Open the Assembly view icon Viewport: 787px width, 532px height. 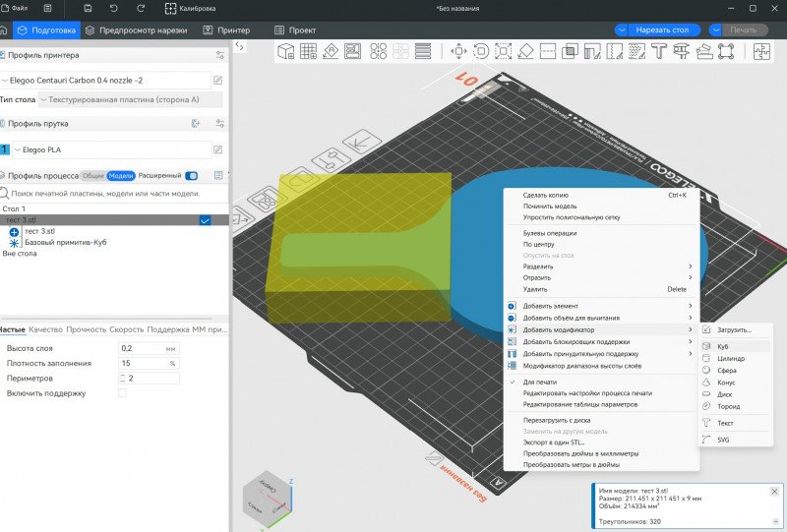pyautogui.click(x=760, y=52)
